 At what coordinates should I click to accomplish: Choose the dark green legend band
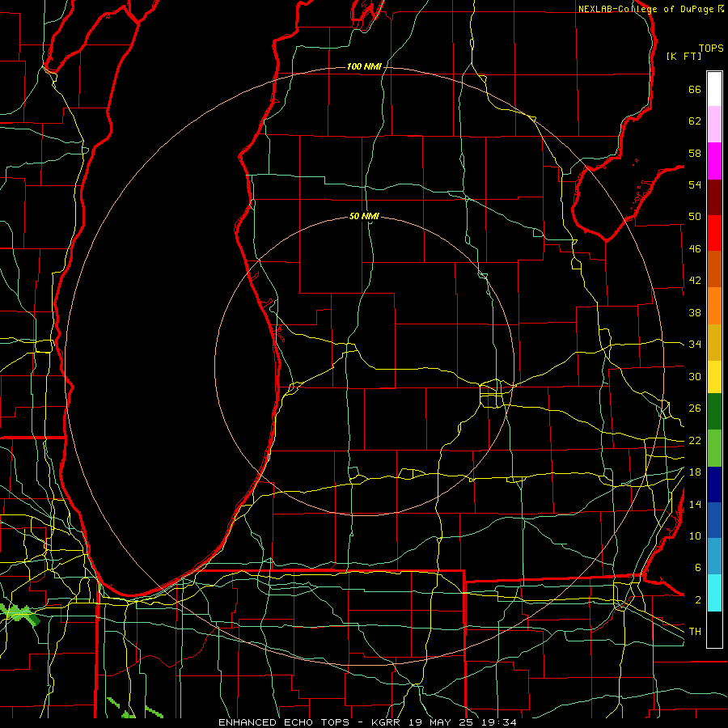[714, 412]
